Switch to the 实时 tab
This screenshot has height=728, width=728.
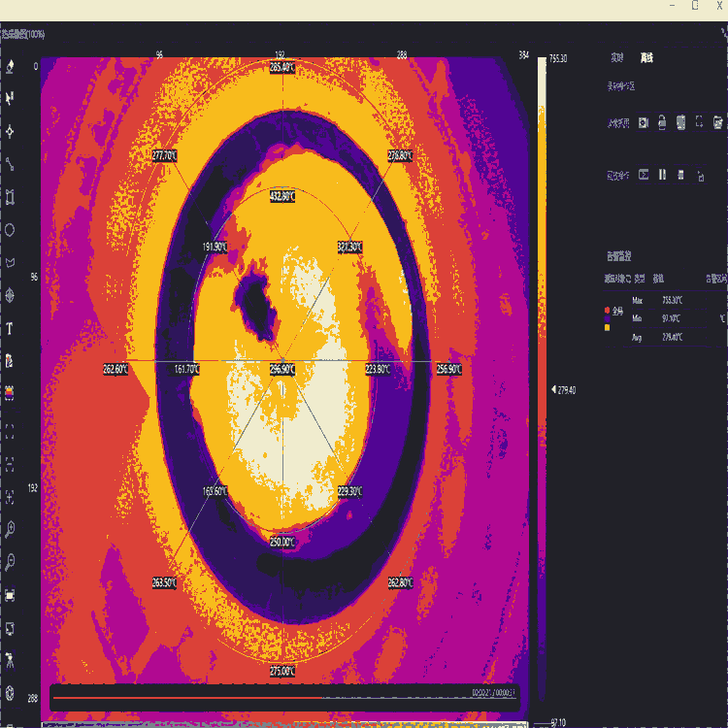pos(616,58)
